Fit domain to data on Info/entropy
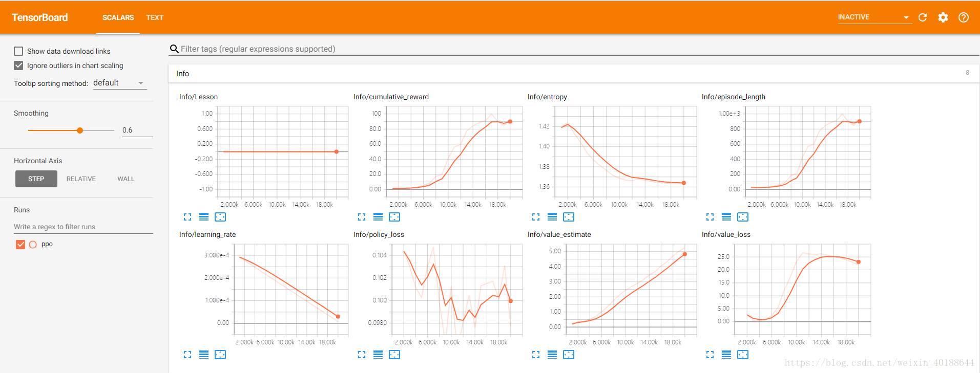Screen dimensions: 980x373 (x=569, y=217)
